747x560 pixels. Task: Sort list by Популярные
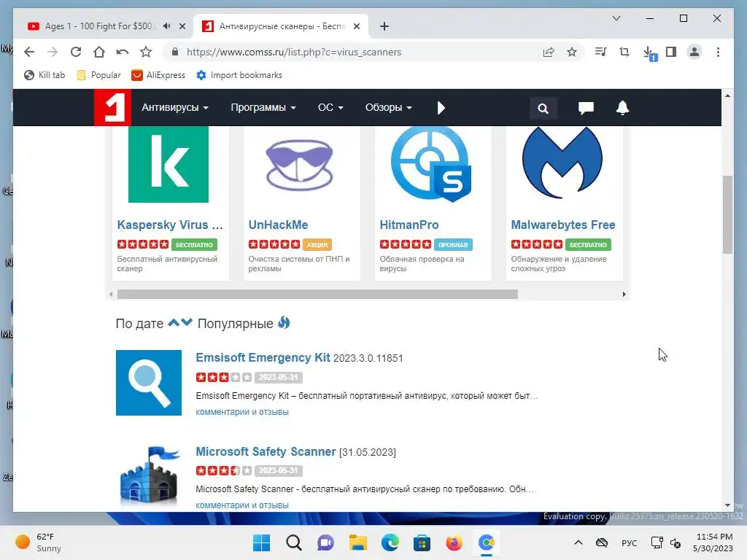point(236,324)
